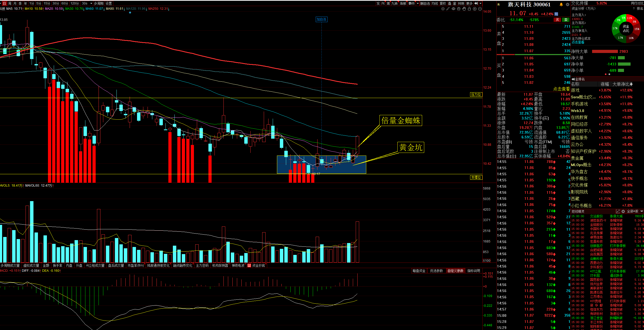644x330 pixels.
Task: Click the zoom out minus icon
Action: pos(480,9)
